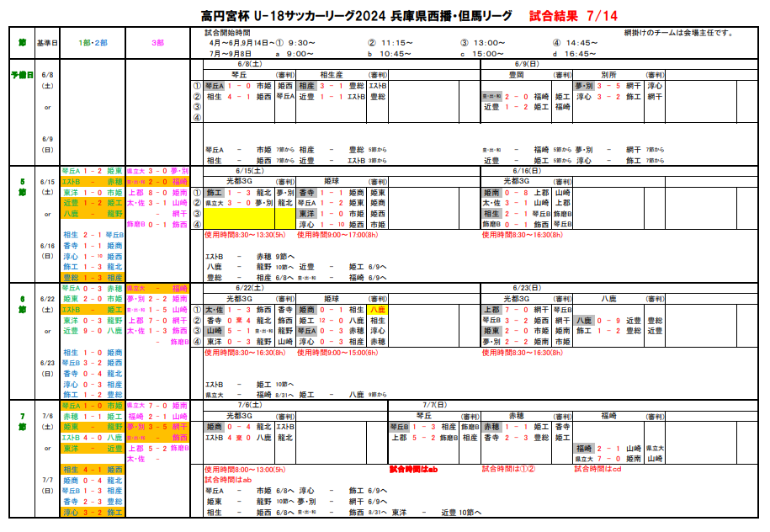Click "福崎 2 - 1 山崎" in the 7/7 schedule

tap(608, 449)
